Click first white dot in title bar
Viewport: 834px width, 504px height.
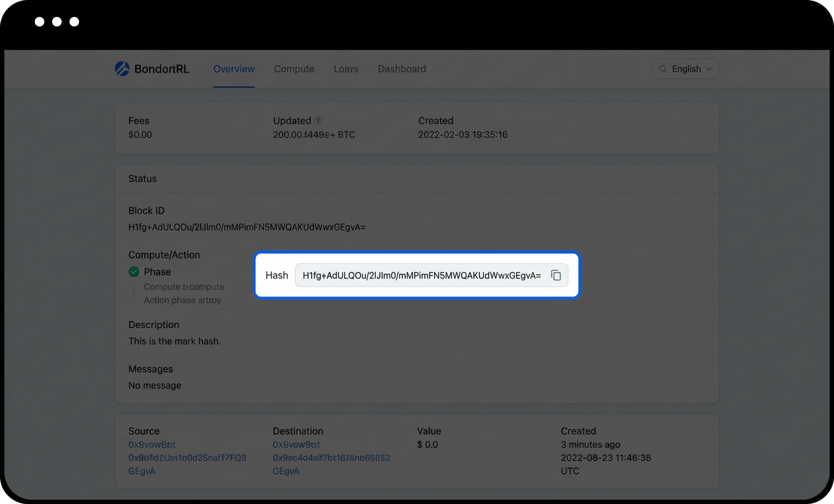click(40, 22)
